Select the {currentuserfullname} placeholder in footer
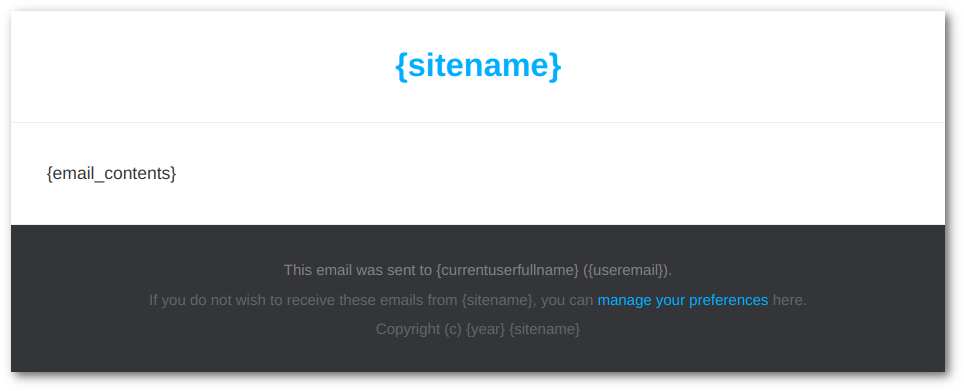The height and width of the screenshot is (391, 964). [508, 270]
